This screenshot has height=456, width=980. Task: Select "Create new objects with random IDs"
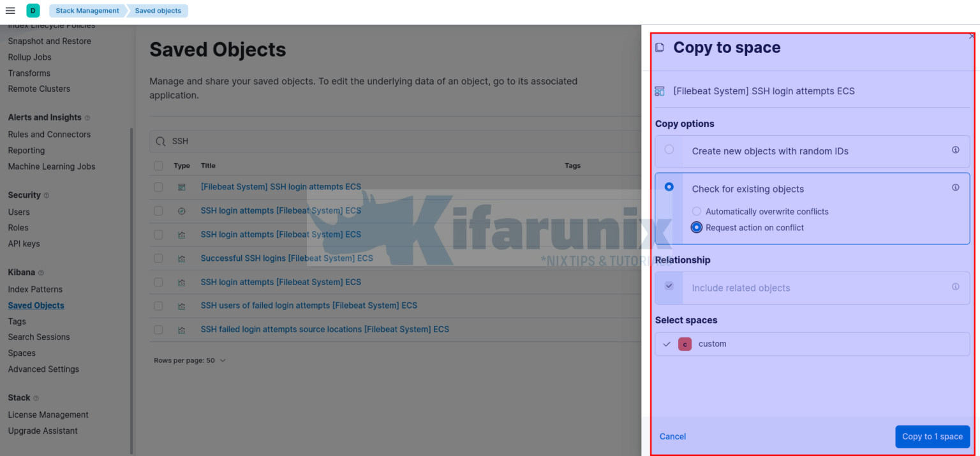(669, 148)
